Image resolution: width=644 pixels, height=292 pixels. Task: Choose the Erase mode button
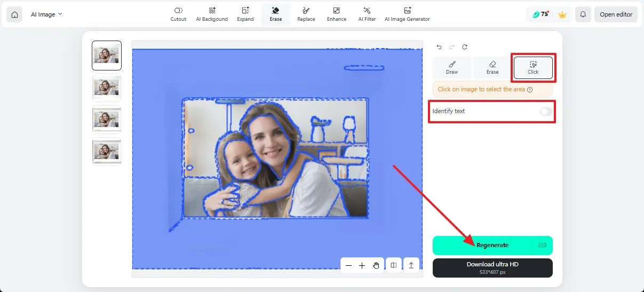(x=492, y=68)
